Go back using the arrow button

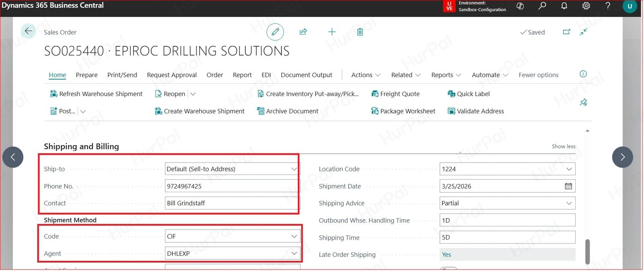coord(28,31)
